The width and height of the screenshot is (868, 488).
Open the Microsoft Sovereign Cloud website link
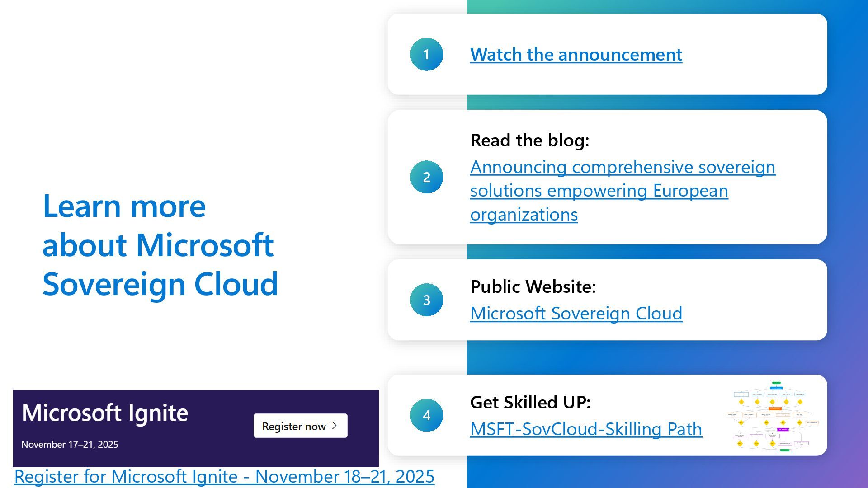(x=576, y=314)
